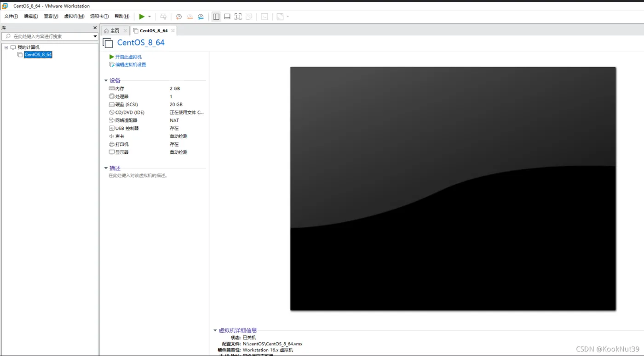The image size is (644, 356).
Task: Click the library search input field
Action: coord(49,36)
